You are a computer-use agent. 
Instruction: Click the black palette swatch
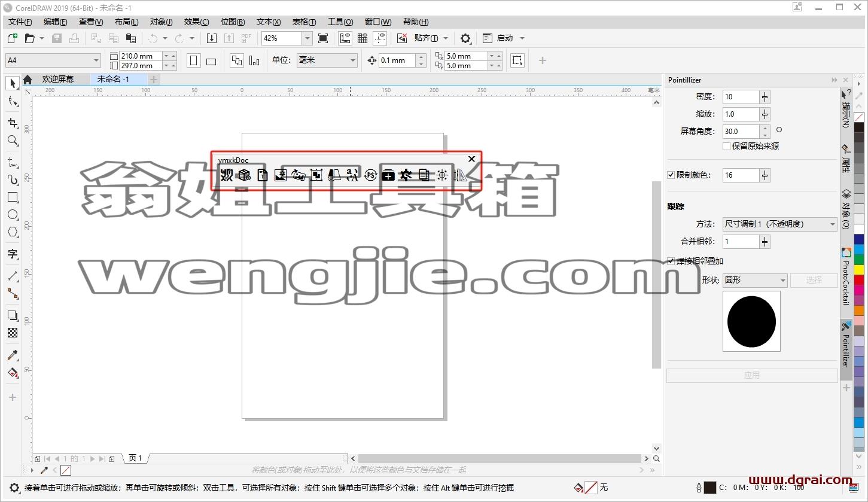(x=859, y=127)
